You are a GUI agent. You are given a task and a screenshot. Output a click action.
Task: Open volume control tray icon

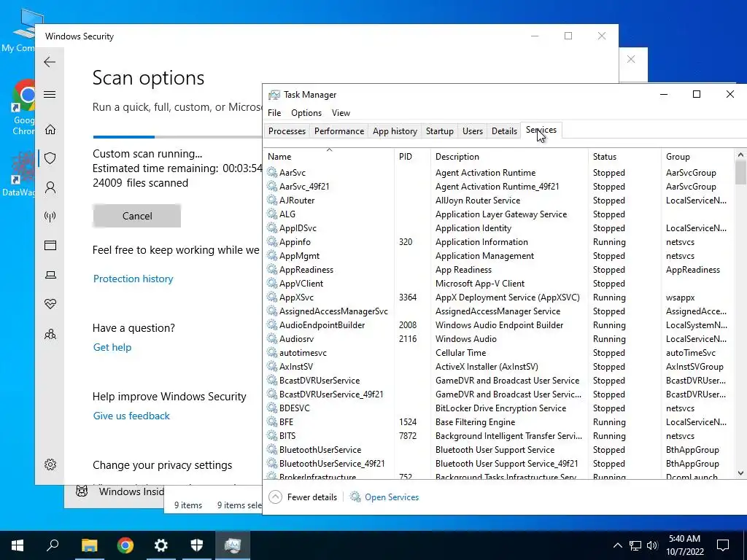pyautogui.click(x=652, y=545)
